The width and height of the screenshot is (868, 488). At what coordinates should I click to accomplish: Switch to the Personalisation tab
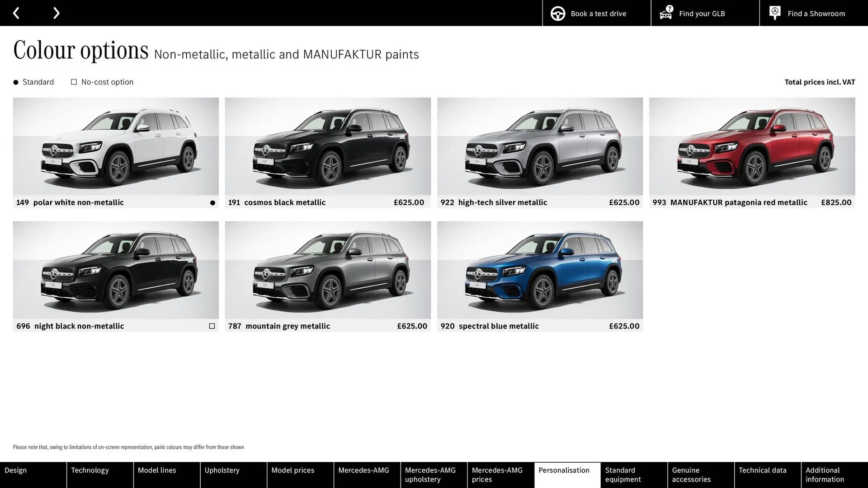[565, 470]
